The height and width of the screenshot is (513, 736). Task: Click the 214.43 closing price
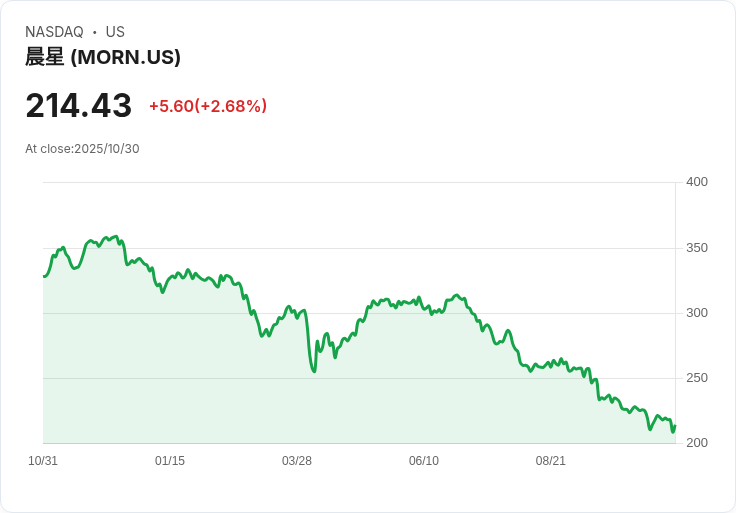[78, 106]
